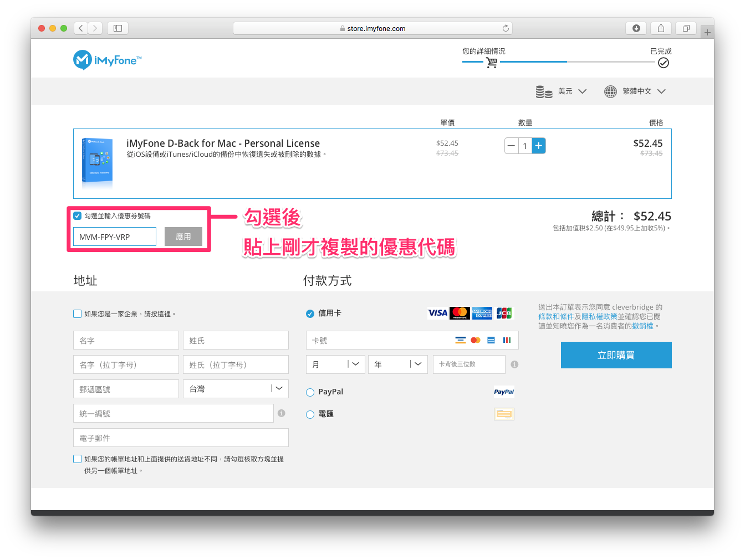Screen dimensions: 745x560
Task: Show all tabs in Safari
Action: [x=686, y=28]
